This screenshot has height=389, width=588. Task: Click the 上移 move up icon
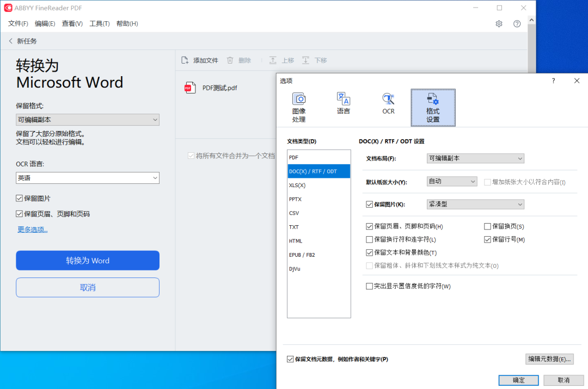273,60
